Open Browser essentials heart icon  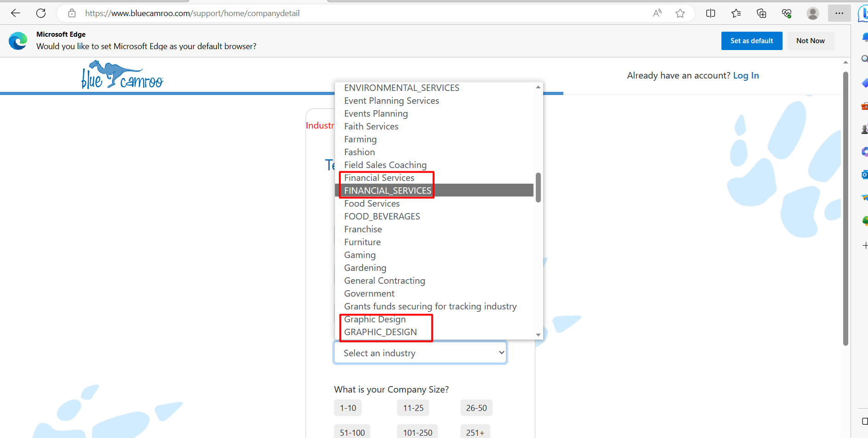pos(787,13)
